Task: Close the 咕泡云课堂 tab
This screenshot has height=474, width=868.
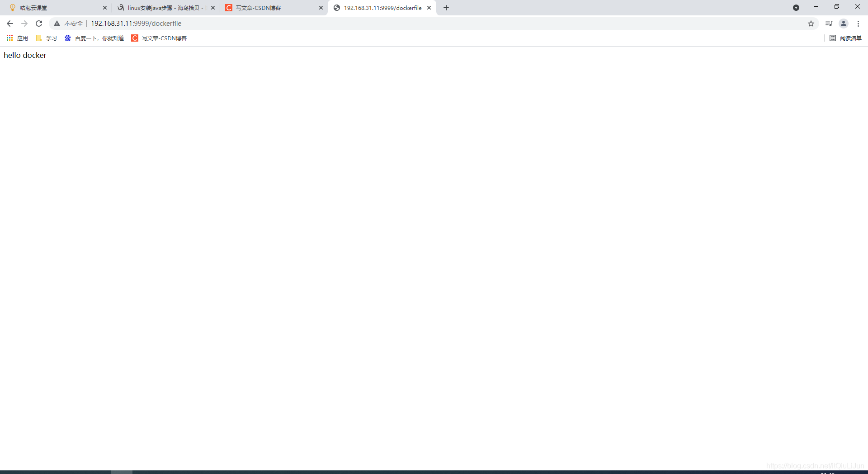Action: (x=105, y=8)
